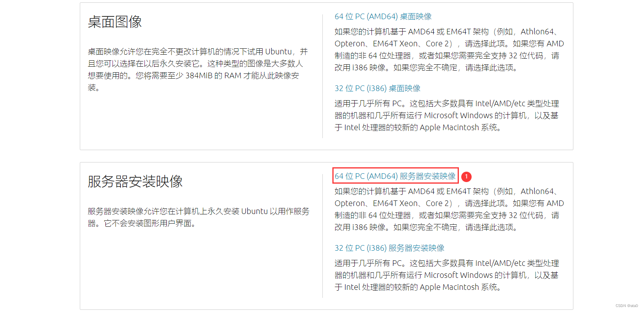Click "Apple Macintosh" text in the server card
The width and height of the screenshot is (644, 311).
tap(449, 287)
